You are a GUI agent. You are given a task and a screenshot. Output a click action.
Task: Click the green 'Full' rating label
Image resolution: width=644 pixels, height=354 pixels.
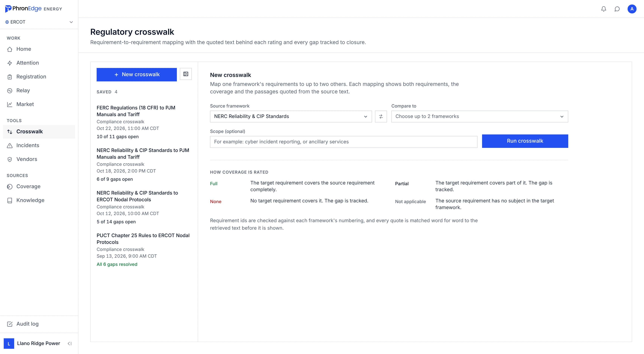[213, 184]
